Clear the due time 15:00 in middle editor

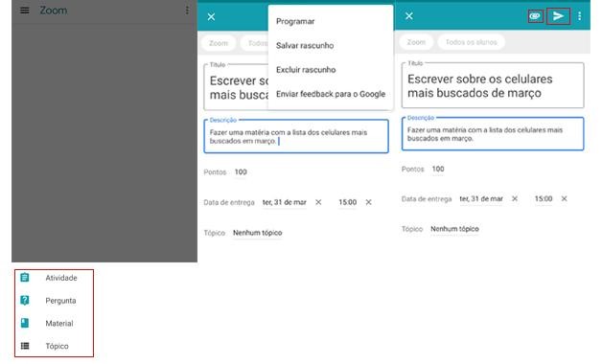coord(368,202)
